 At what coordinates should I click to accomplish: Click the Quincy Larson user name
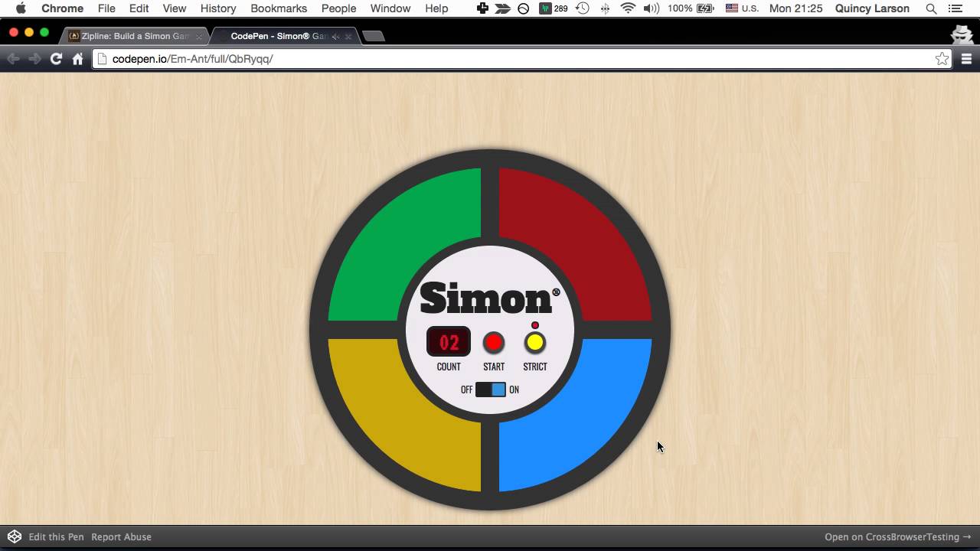(x=872, y=8)
